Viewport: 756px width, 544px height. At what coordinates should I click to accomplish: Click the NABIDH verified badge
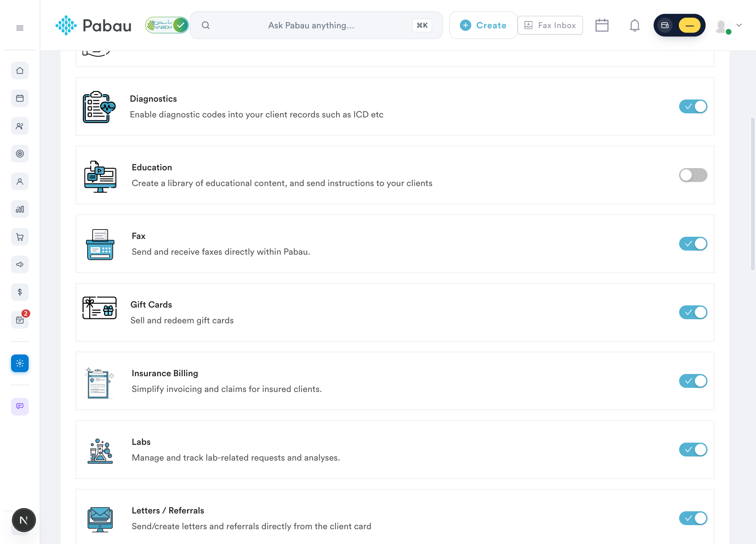click(x=167, y=25)
